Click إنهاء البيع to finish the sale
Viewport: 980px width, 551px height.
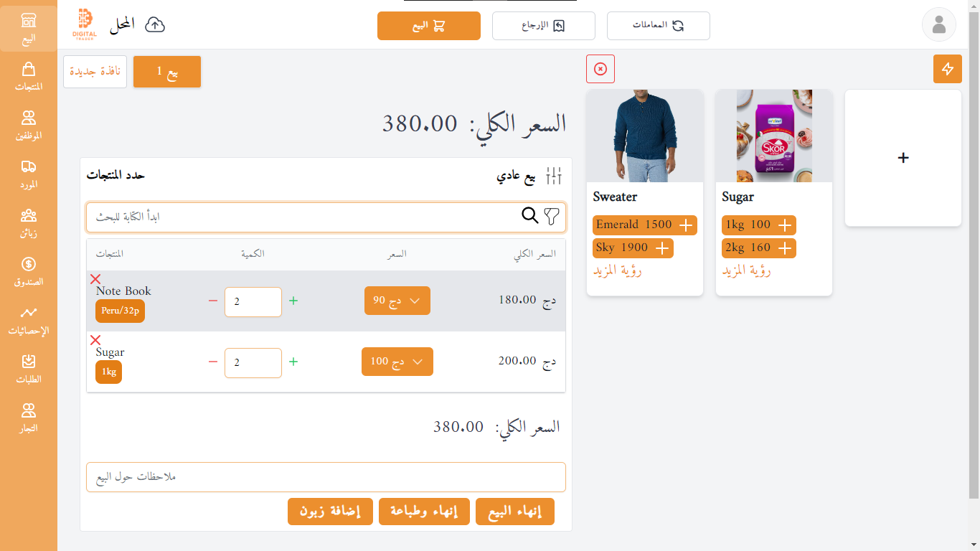(x=514, y=511)
